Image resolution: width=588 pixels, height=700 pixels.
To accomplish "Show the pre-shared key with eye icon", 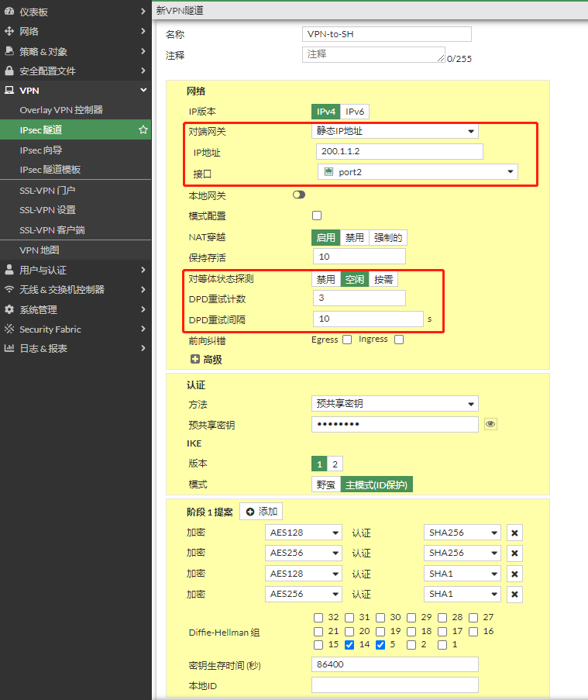I will pos(490,424).
